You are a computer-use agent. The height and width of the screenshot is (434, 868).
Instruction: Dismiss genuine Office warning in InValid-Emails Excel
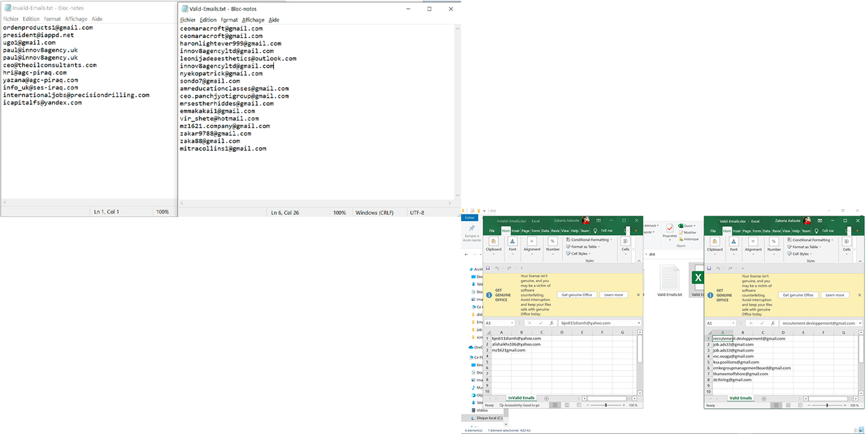638,295
